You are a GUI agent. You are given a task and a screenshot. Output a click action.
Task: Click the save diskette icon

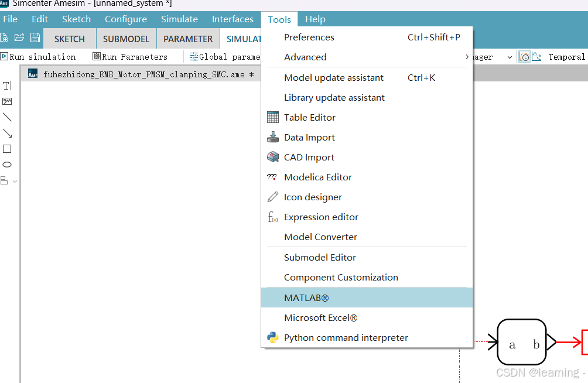coord(35,37)
